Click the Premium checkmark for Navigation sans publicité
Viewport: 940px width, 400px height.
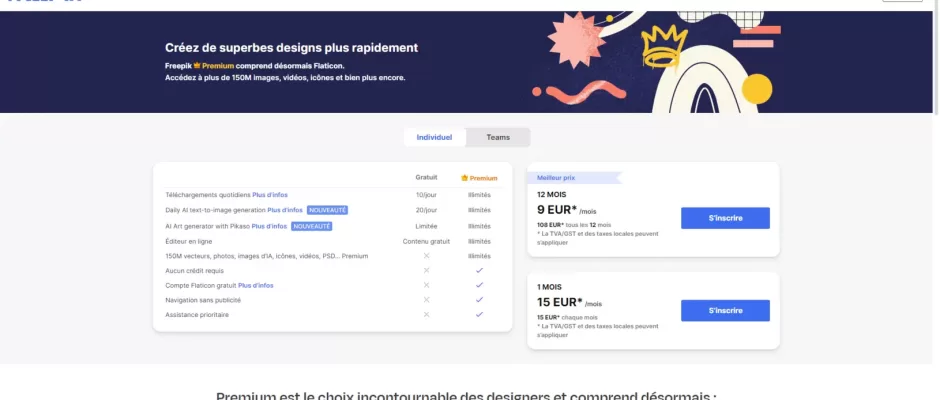pos(479,300)
